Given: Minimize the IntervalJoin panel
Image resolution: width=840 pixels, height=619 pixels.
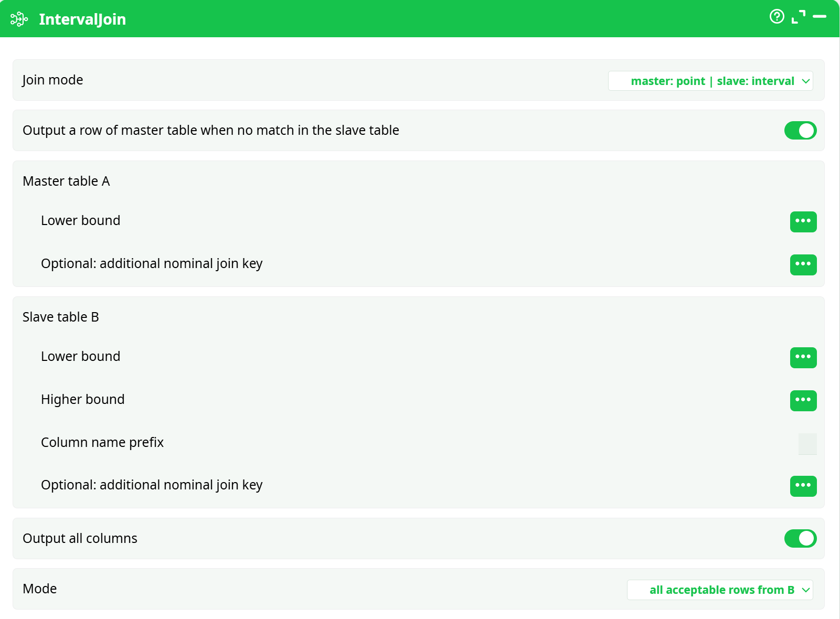Looking at the screenshot, I should tap(820, 17).
